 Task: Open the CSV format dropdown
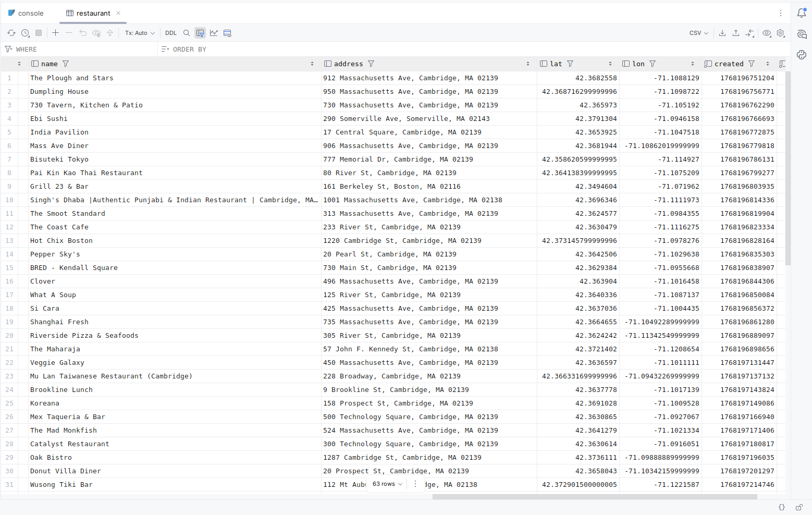click(x=698, y=33)
